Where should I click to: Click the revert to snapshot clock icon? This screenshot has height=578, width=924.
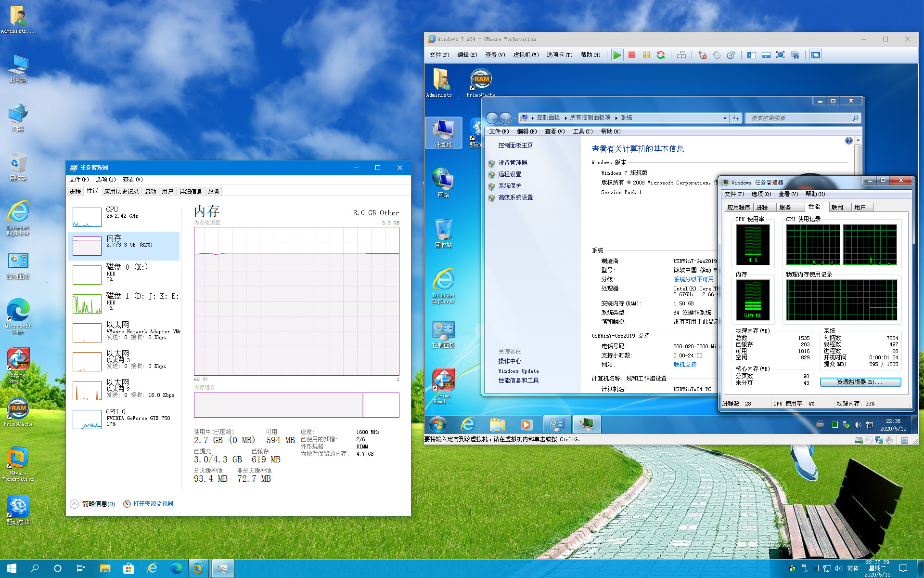pos(717,55)
